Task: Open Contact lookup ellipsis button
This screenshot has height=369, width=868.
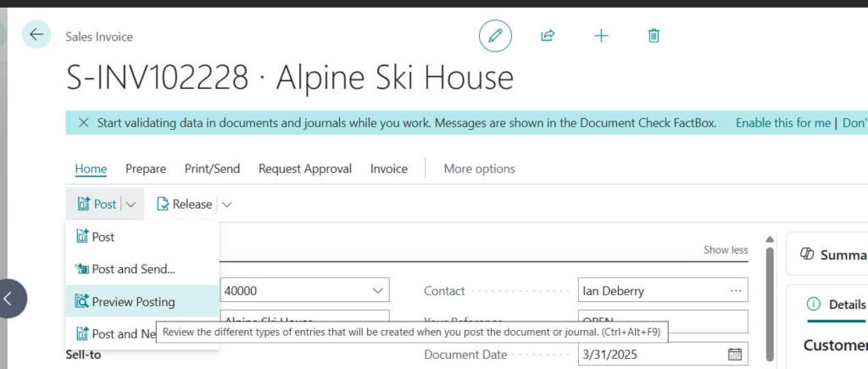Action: 736,290
